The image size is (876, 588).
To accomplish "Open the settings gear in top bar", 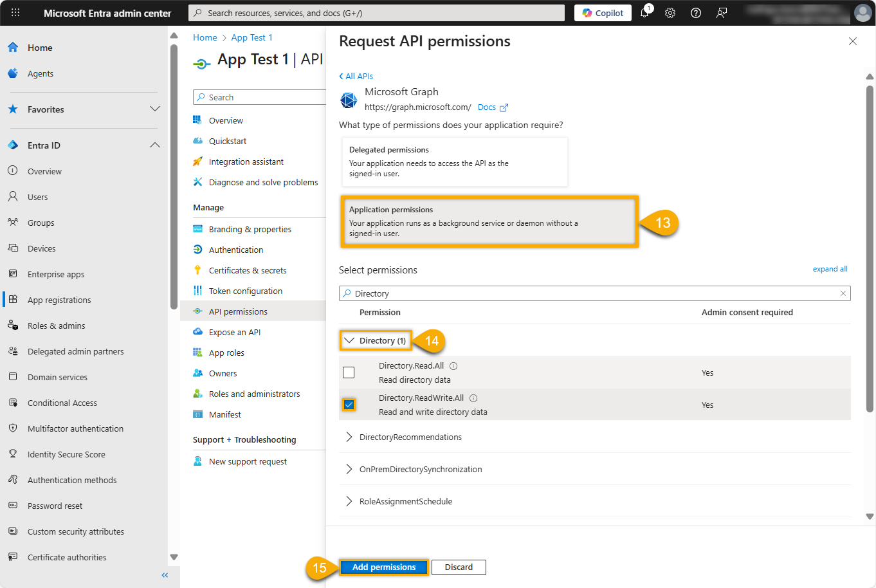I will pos(670,13).
